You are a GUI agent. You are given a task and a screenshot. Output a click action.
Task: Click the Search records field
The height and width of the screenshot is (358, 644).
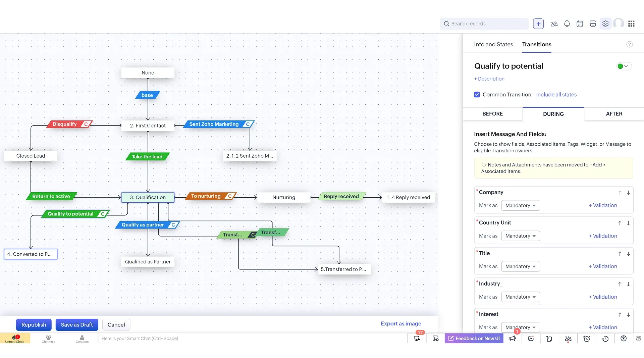coord(484,24)
